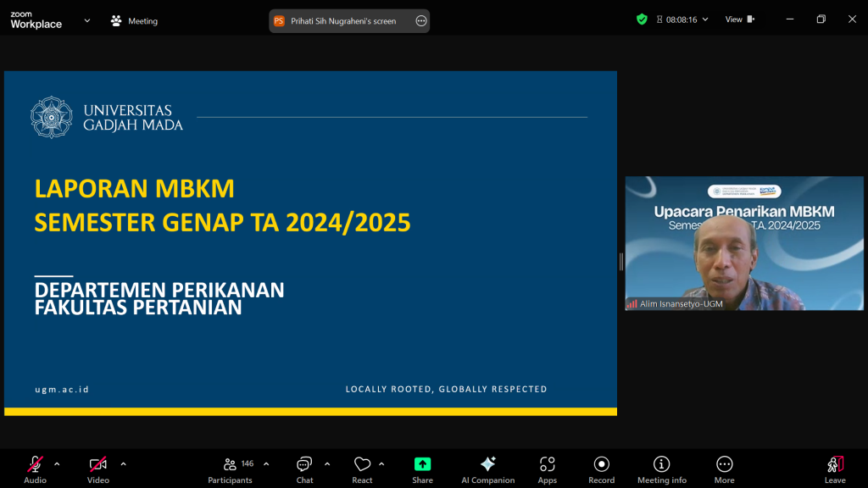868x488 pixels.
Task: Click the ugm.ac.id text on slide
Action: [62, 390]
